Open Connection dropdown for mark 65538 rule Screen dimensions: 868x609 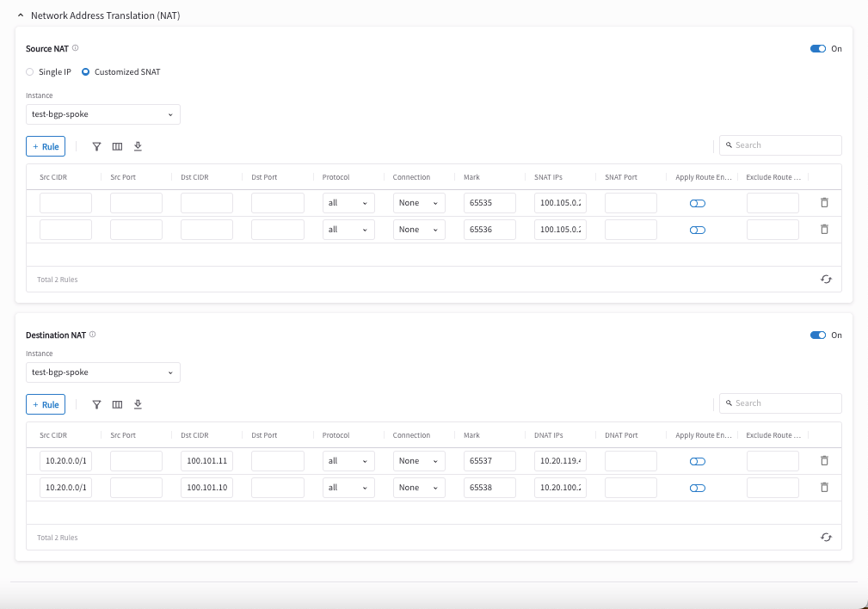coord(419,488)
